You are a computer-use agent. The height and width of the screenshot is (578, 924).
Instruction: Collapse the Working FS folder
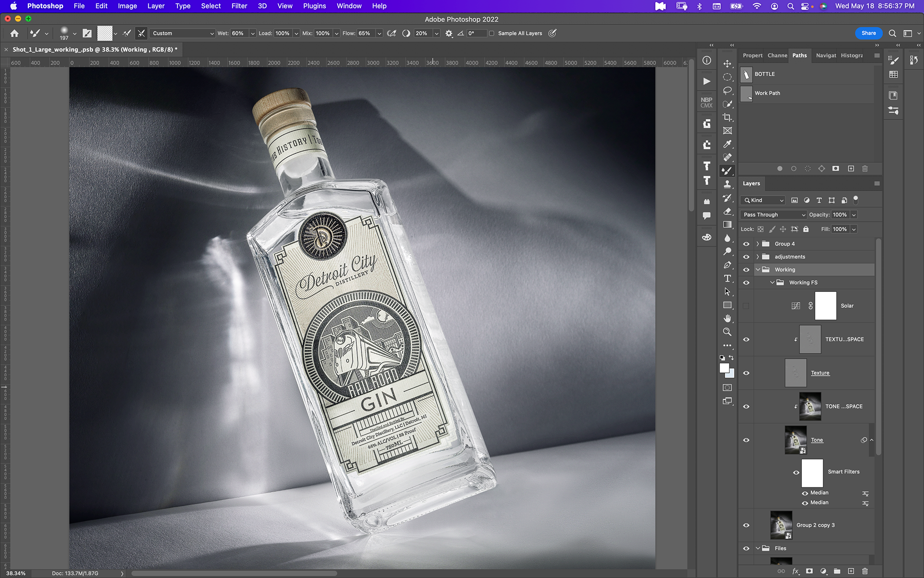coord(772,283)
